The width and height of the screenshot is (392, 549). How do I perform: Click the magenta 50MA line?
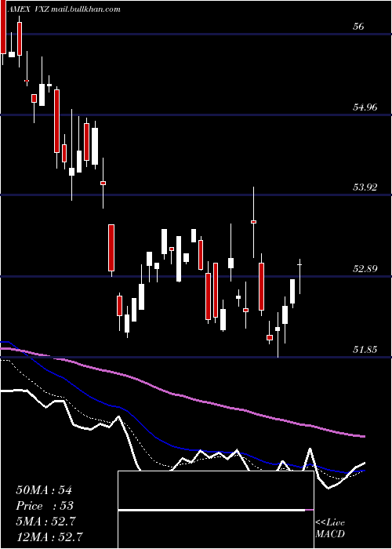[182, 395]
